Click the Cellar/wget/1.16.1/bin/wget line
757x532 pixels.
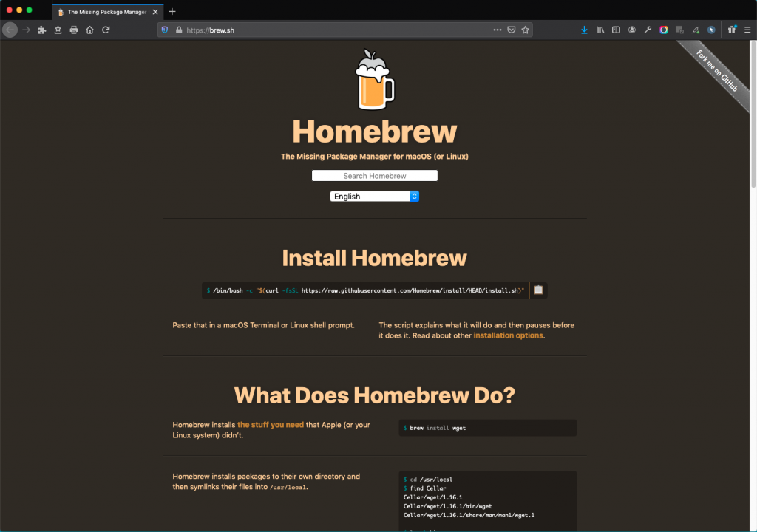click(x=447, y=506)
